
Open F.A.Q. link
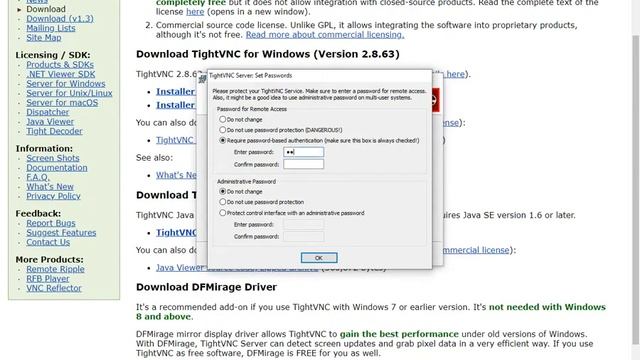[x=38, y=177]
